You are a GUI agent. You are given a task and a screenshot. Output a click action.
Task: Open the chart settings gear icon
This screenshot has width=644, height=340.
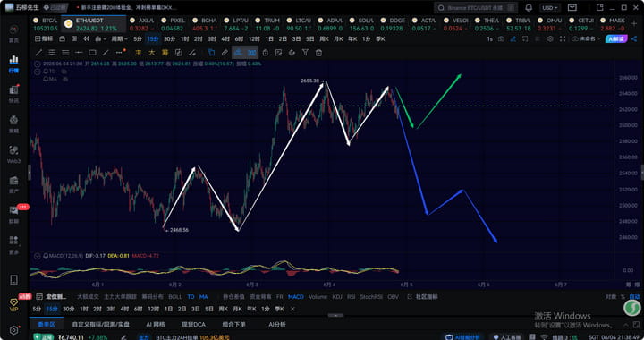(x=550, y=39)
